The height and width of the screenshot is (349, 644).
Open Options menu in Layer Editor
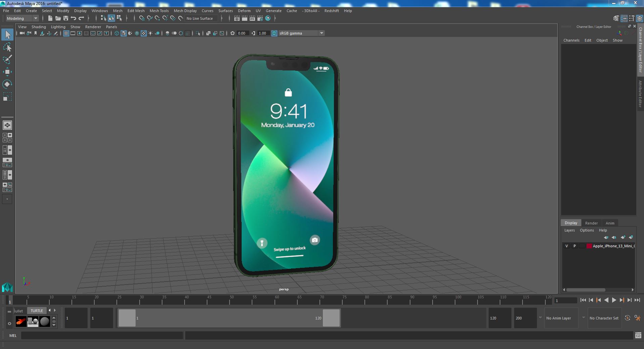tap(587, 230)
